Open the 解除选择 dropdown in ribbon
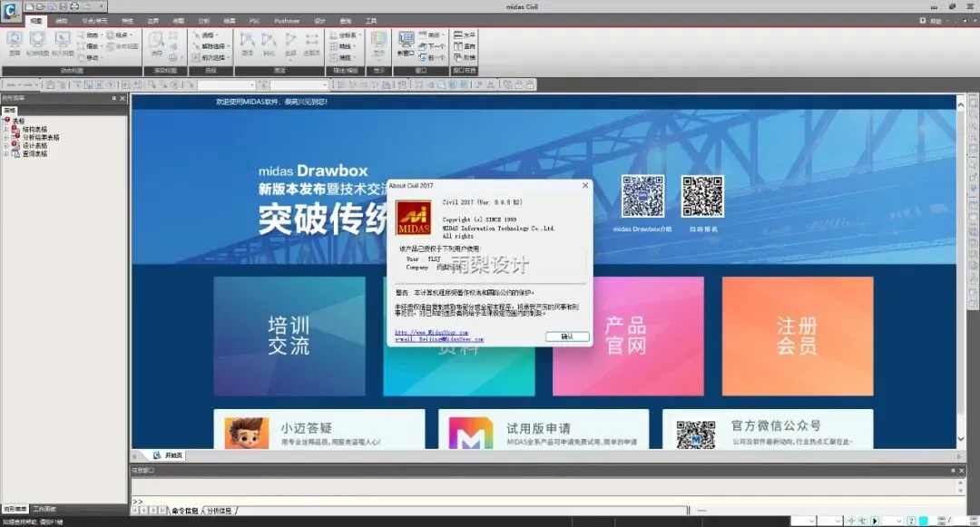 pos(211,46)
